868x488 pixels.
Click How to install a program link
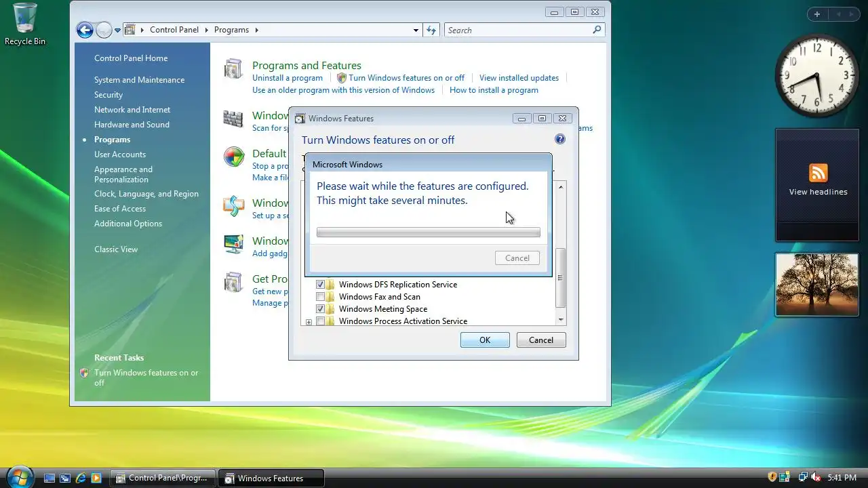coord(494,90)
